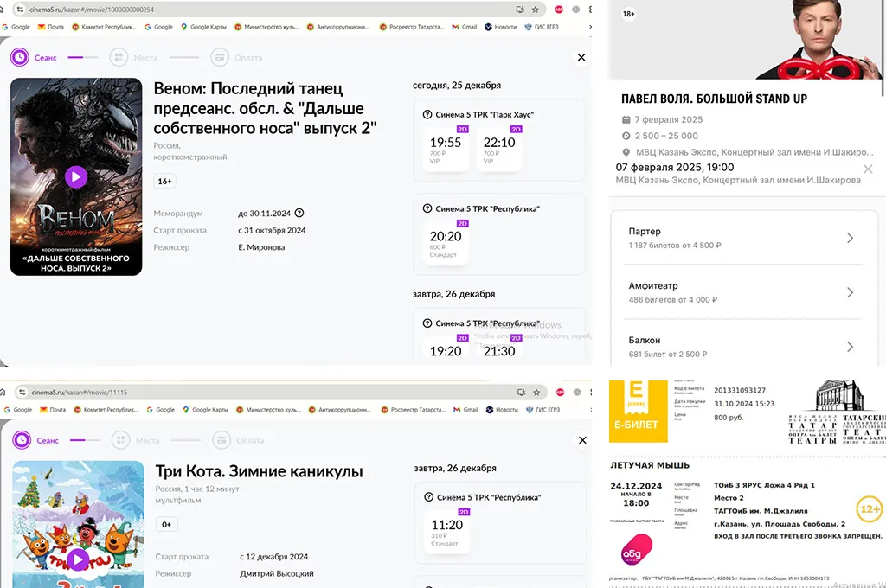
Task: Click the Оплата card step icon for Веном
Action: [220, 57]
